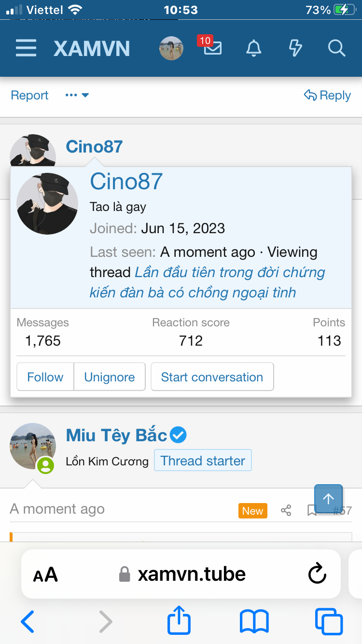Open the inbox envelope with 10 badge

(x=212, y=48)
